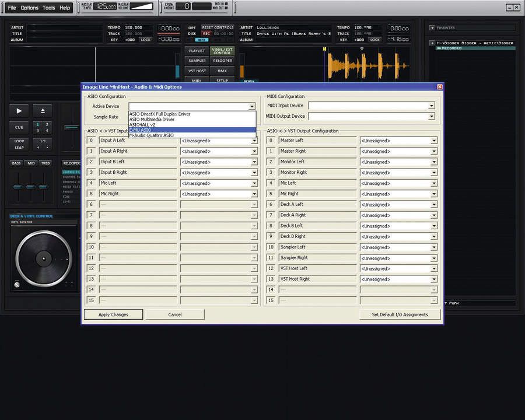Open the RELOOPER panel

[x=222, y=61]
